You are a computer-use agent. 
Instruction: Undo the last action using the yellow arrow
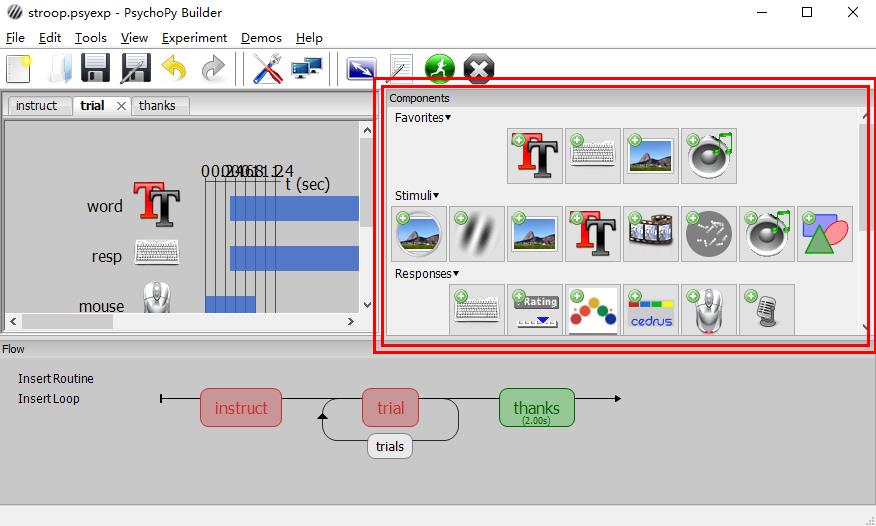[x=174, y=68]
